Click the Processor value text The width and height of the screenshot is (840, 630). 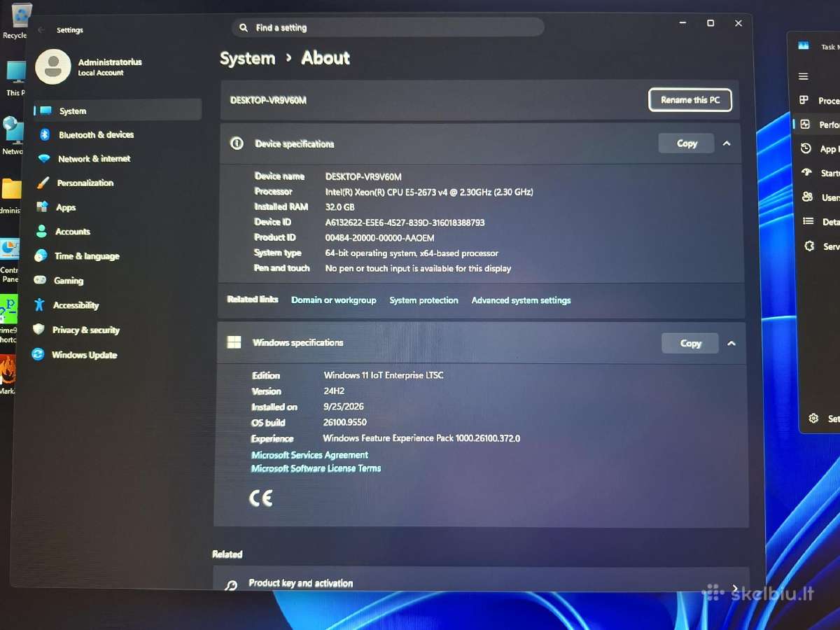pos(429,192)
